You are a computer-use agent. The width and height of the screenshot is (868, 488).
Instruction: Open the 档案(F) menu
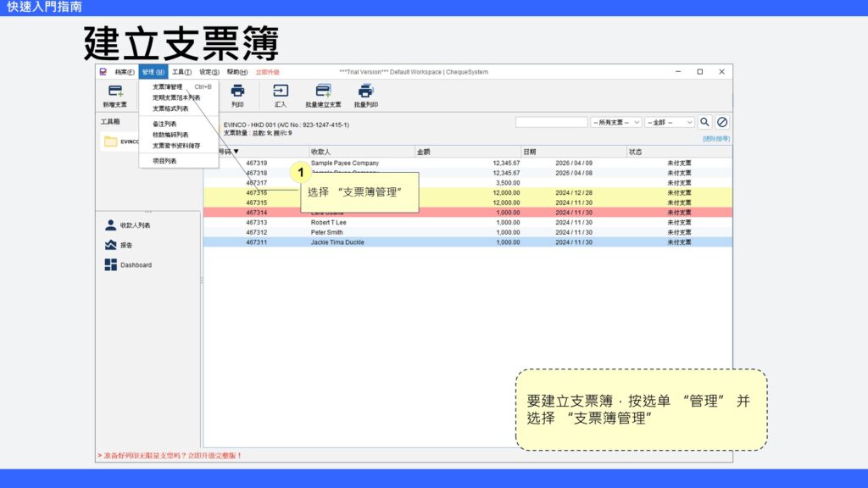(124, 72)
